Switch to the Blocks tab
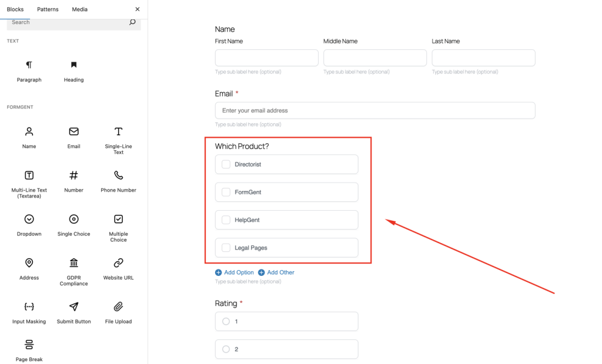 [15, 9]
